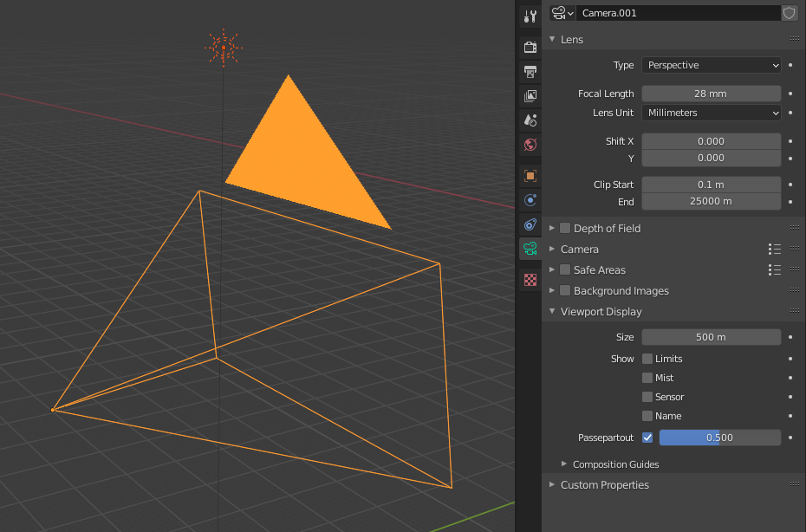Screen dimensions: 806x532
Task: Collapse the Viewport Display panel
Action: pos(552,312)
